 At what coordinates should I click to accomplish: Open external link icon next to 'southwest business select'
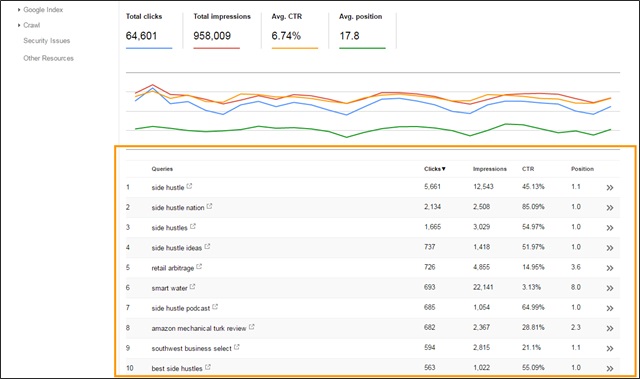point(237,347)
